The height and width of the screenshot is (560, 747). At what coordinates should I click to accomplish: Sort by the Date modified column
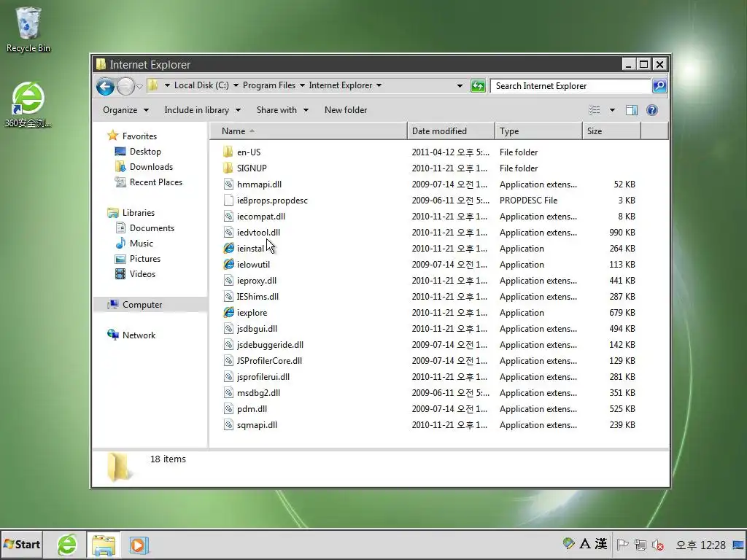451,131
